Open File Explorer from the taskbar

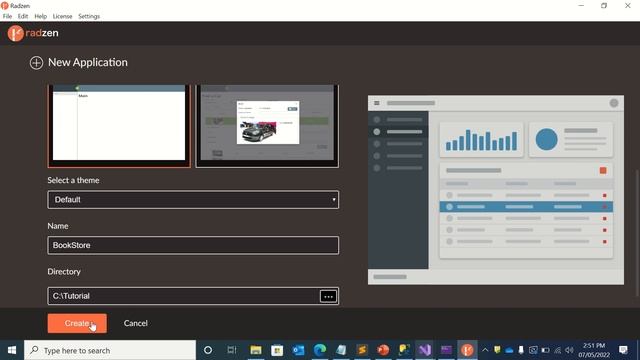(x=256, y=350)
